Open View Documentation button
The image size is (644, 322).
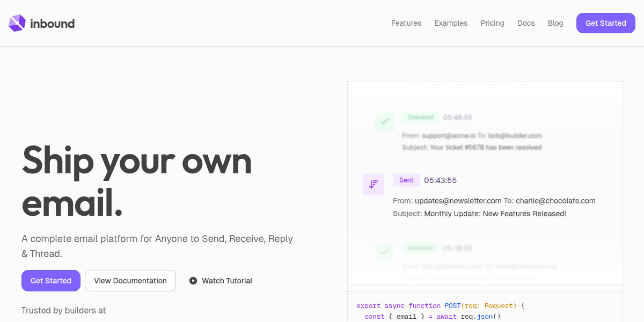(130, 281)
